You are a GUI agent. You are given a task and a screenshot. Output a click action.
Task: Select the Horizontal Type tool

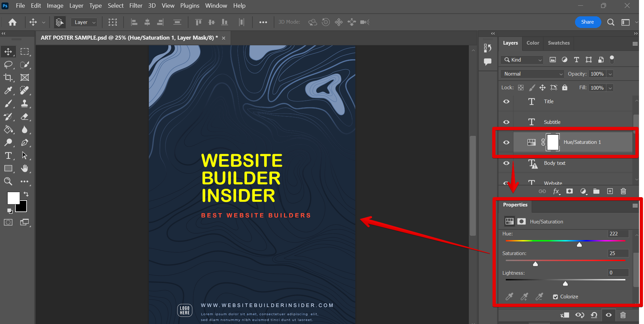click(x=8, y=156)
